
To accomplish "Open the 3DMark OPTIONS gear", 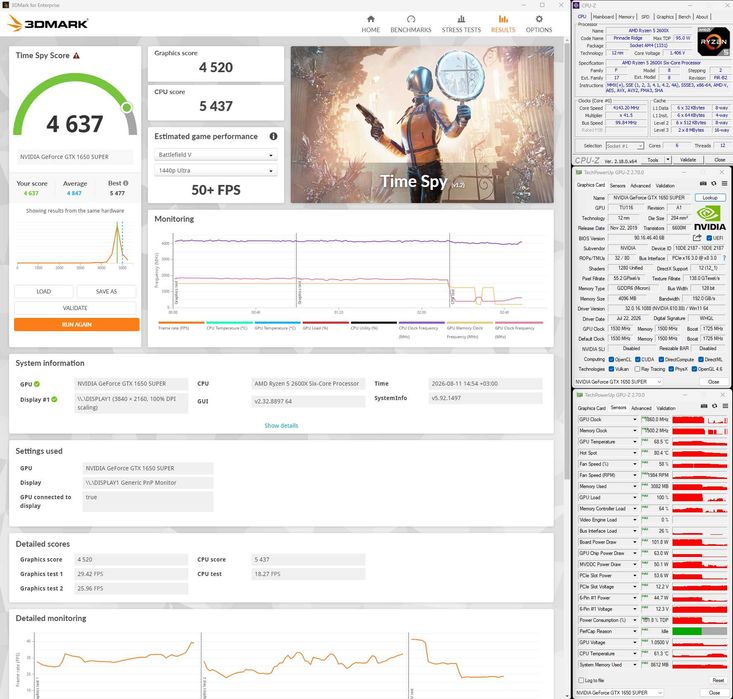I will (539, 24).
